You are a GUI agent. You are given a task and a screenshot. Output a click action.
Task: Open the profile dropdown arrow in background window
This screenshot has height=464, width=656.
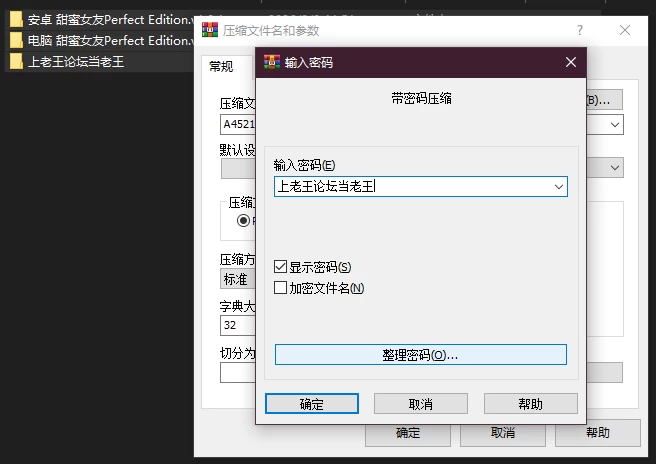click(x=615, y=168)
